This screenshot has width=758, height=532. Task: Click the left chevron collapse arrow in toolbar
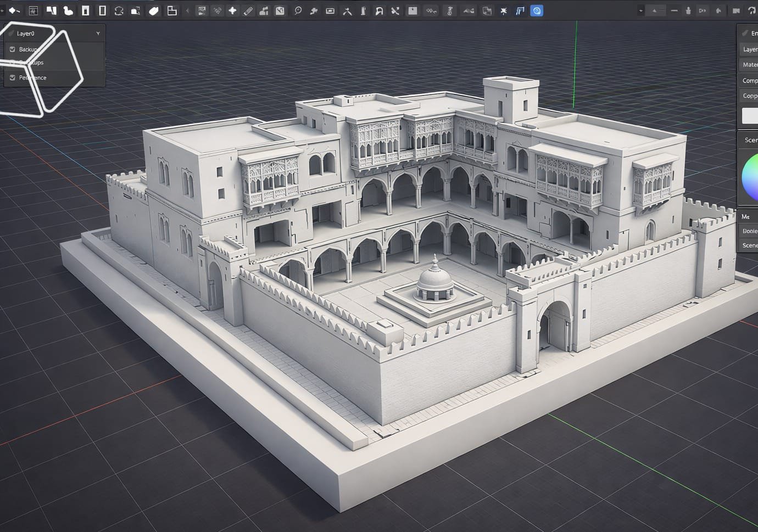[187, 10]
